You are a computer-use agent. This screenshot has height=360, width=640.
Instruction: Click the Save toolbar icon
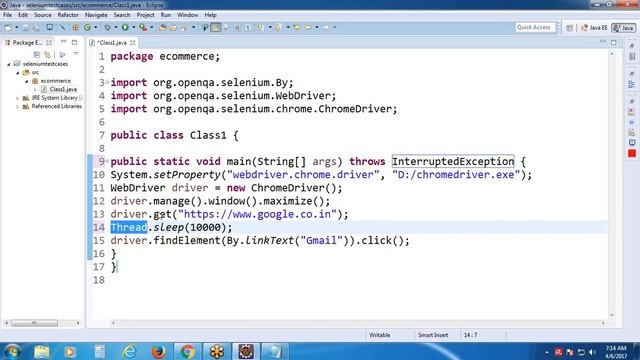pyautogui.click(x=26, y=27)
